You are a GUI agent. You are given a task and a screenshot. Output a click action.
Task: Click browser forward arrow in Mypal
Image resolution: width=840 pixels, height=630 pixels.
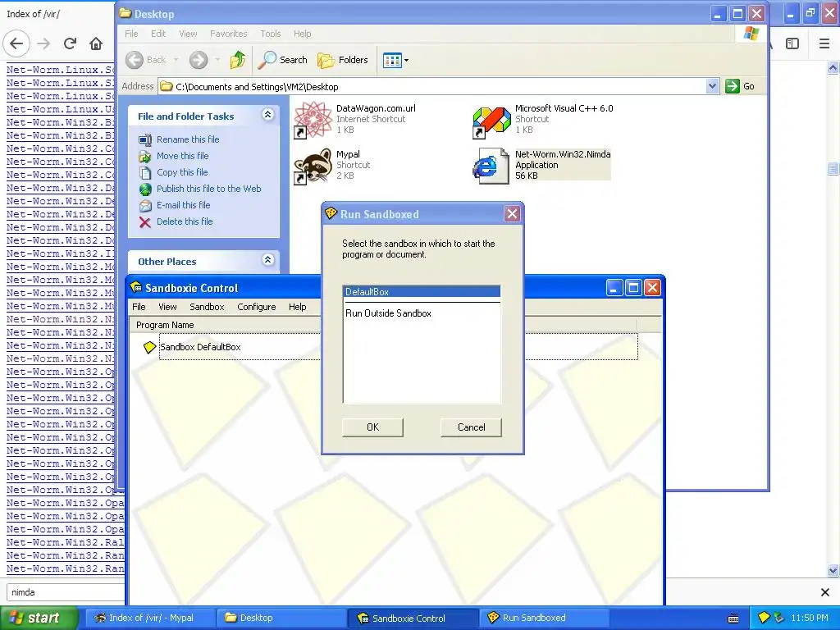(x=44, y=43)
